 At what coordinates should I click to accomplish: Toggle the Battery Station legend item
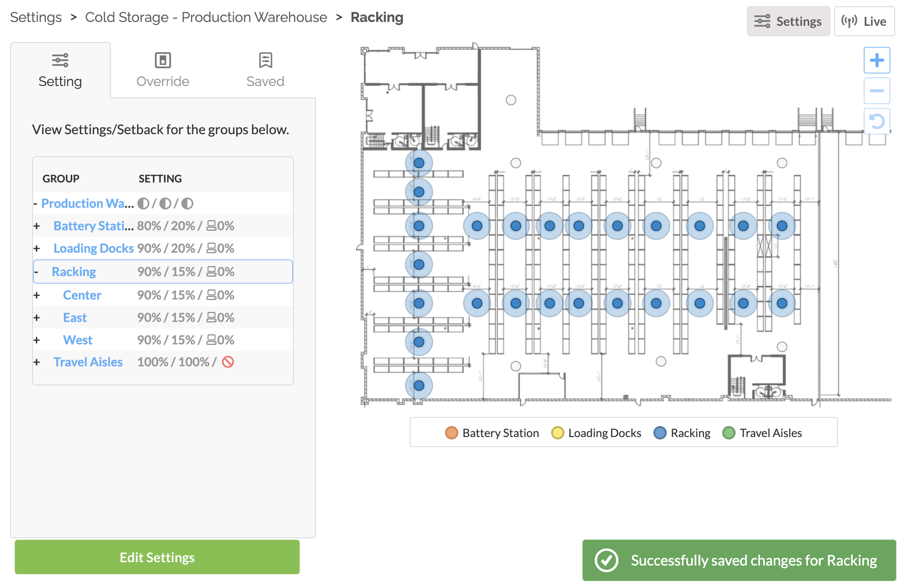[x=492, y=433]
